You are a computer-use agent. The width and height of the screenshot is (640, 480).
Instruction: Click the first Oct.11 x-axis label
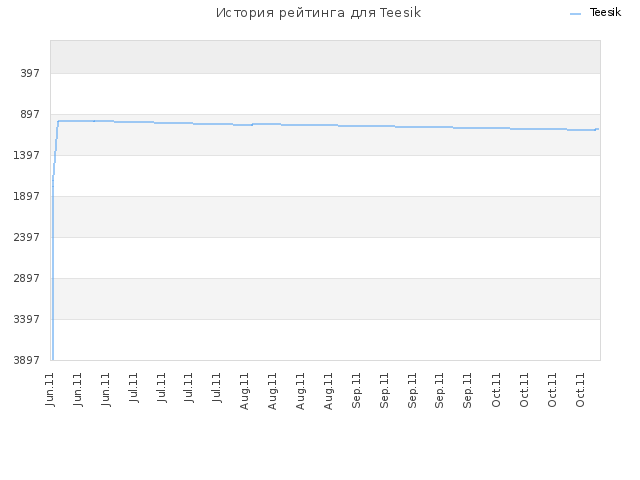coord(496,390)
